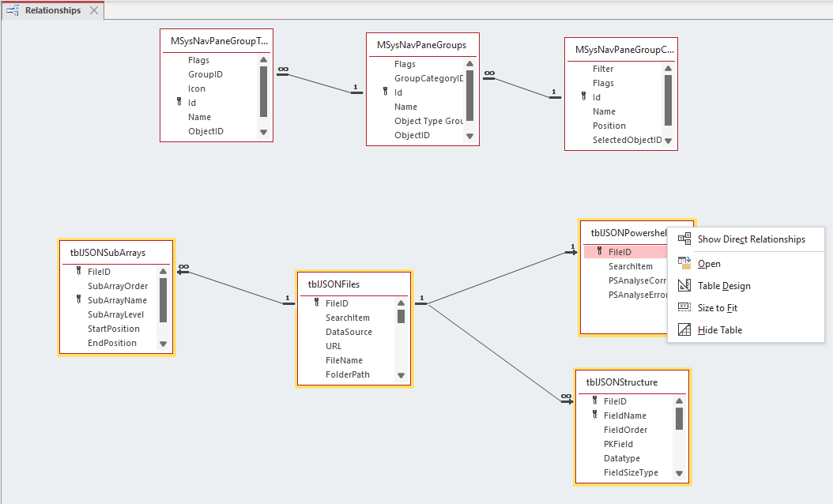
Task: Click scroll-up arrow in tblJSONSubArrays table
Action: pyautogui.click(x=163, y=272)
